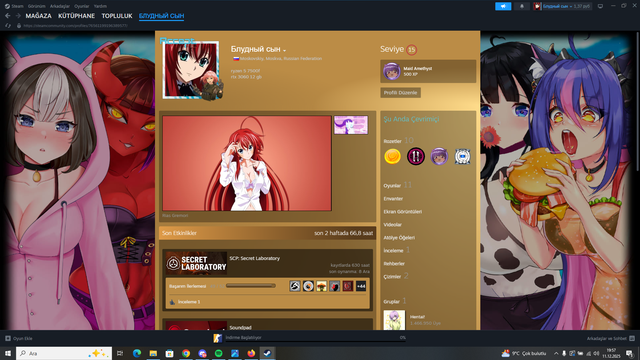Show hidden system tray icons chevron
Image resolution: width=640 pixels, height=360 pixels.
pyautogui.click(x=556, y=353)
